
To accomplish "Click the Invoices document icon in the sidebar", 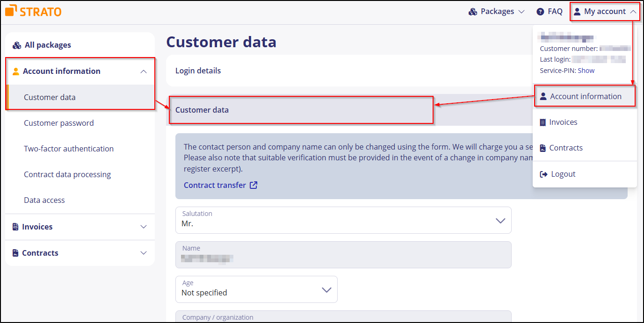I will click(x=14, y=227).
